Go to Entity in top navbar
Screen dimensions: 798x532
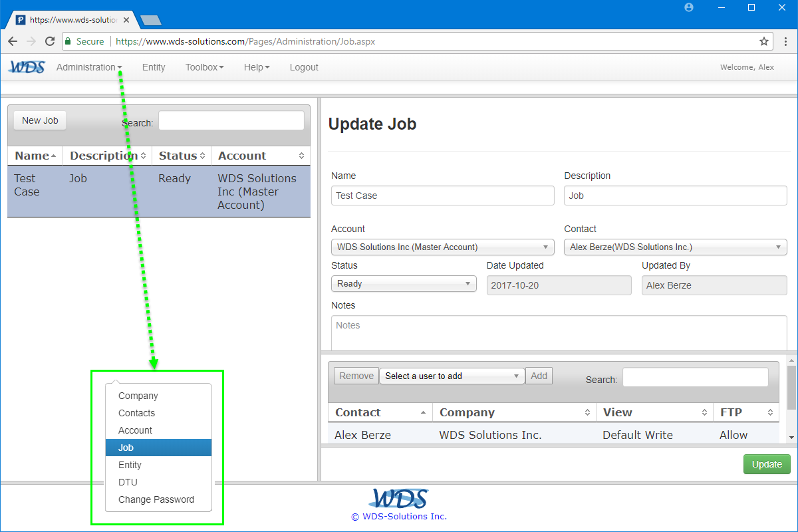click(154, 67)
